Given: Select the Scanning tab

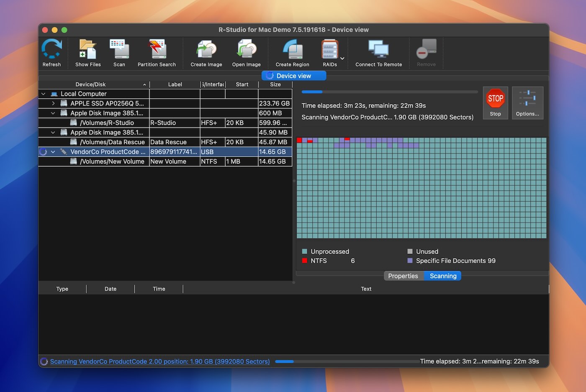Looking at the screenshot, I should [x=443, y=276].
